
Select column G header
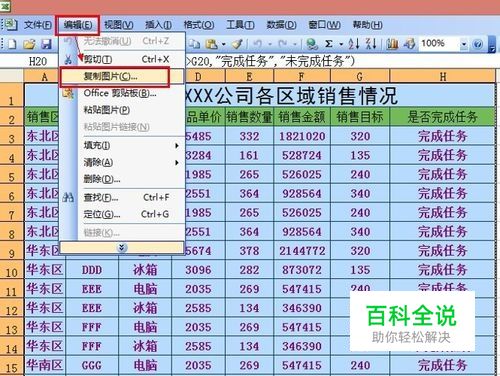pos(360,77)
